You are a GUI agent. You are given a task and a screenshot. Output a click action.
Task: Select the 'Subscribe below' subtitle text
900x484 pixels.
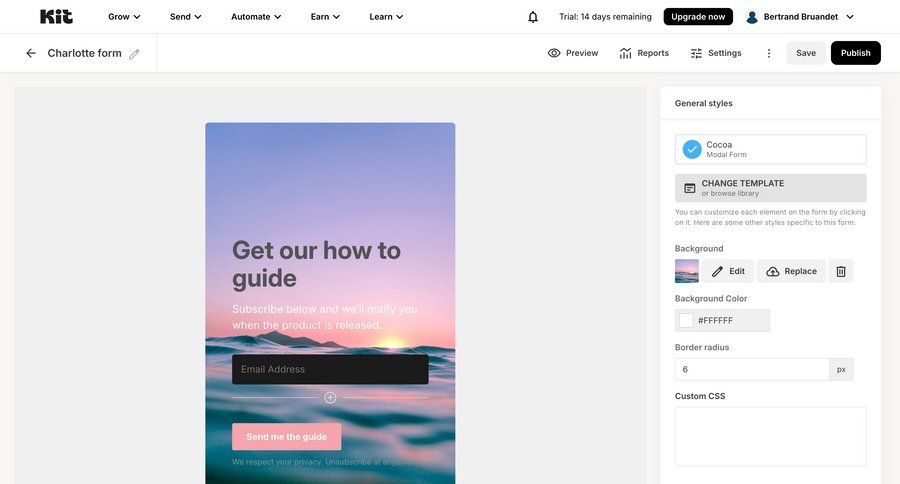click(325, 317)
